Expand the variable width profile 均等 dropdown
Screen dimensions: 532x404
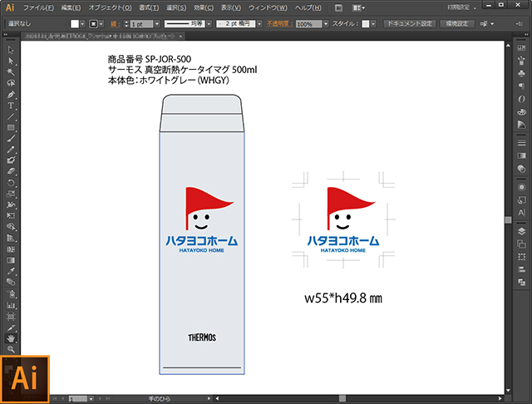tap(209, 24)
